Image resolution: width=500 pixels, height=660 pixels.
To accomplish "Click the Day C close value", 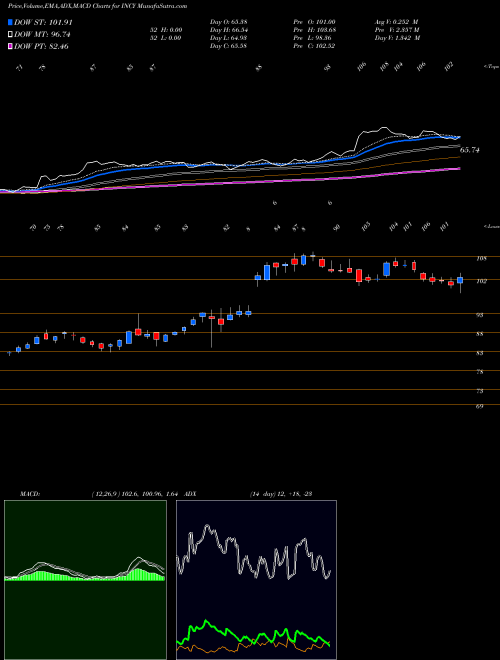I will [228, 46].
